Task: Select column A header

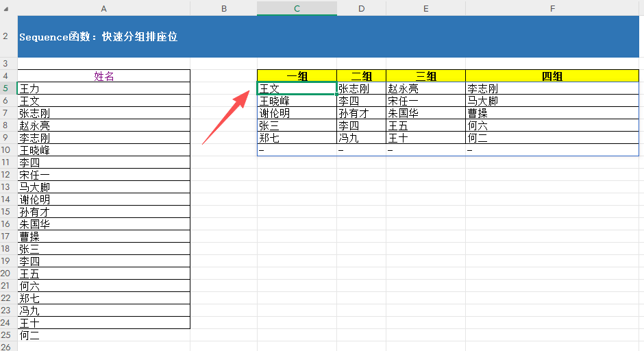Action: (x=104, y=8)
